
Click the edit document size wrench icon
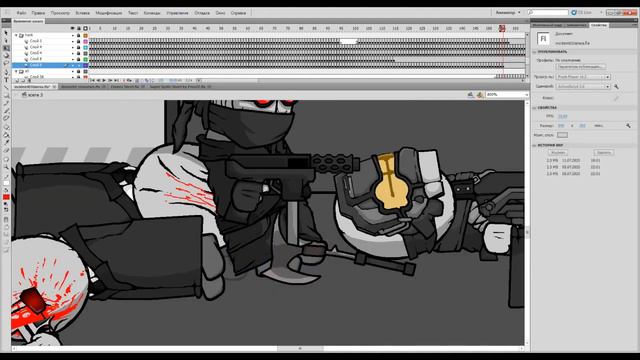click(x=628, y=126)
